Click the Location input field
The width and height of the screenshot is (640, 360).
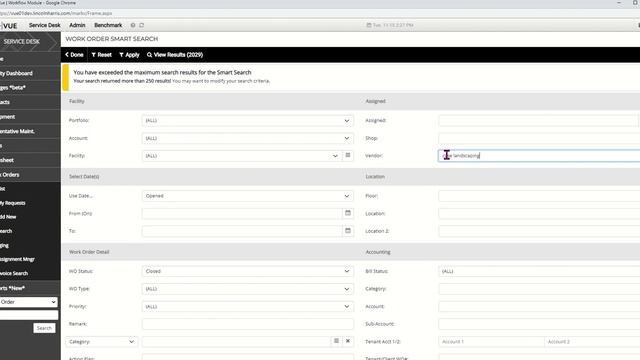coord(539,213)
